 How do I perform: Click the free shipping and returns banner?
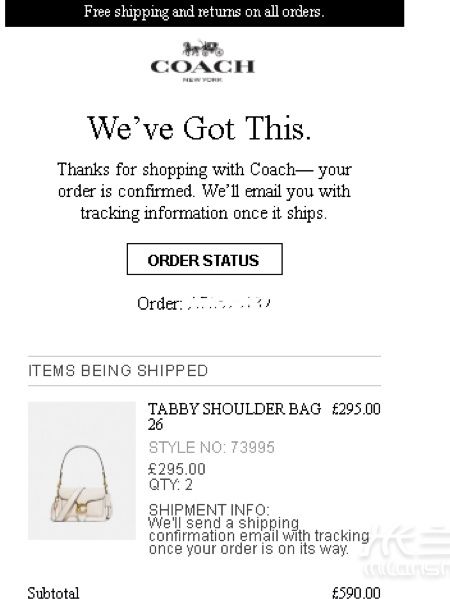click(204, 13)
